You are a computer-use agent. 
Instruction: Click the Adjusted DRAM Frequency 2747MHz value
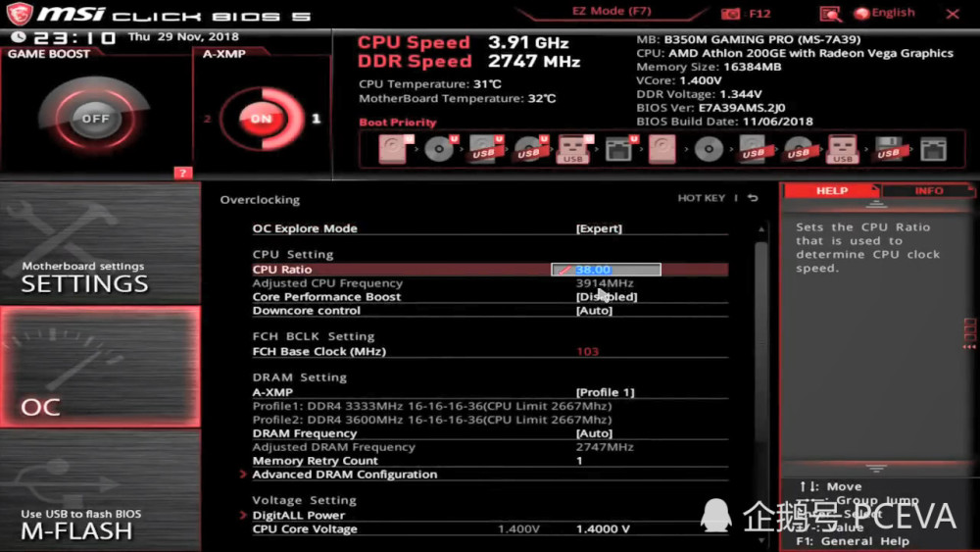click(605, 447)
